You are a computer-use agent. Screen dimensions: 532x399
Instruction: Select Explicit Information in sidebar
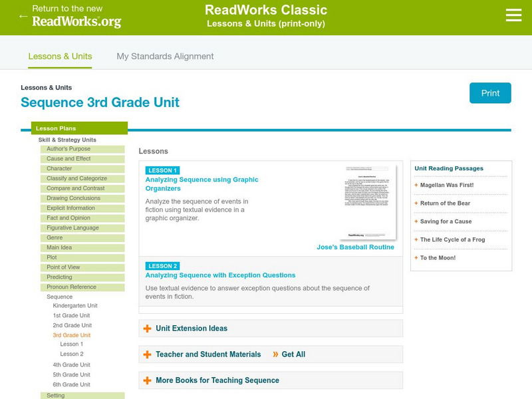(82, 208)
